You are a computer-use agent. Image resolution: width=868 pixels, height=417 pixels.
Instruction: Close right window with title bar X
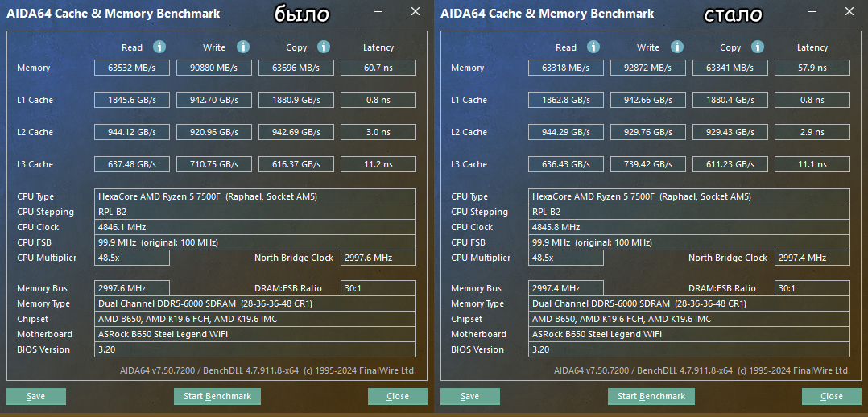[x=849, y=11]
